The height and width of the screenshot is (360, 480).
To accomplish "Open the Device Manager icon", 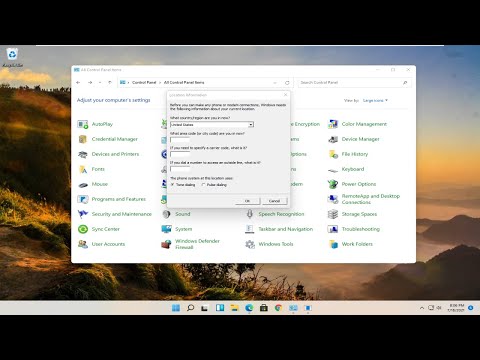I will point(333,139).
